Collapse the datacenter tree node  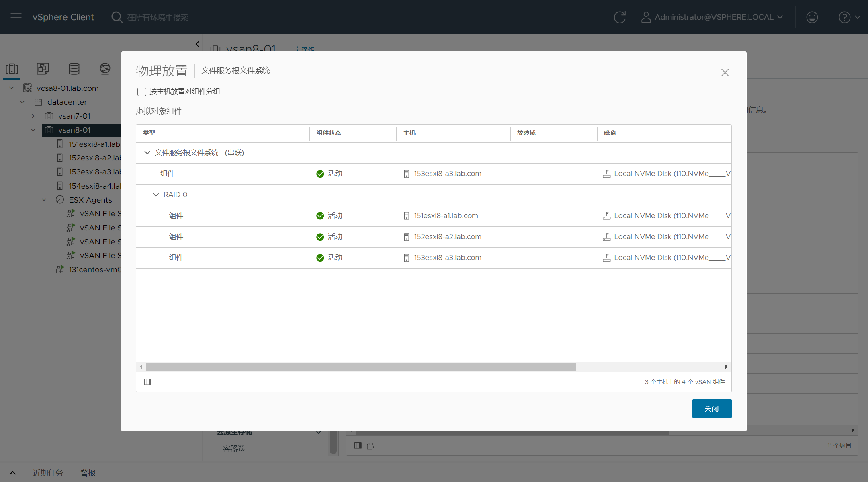click(x=23, y=102)
